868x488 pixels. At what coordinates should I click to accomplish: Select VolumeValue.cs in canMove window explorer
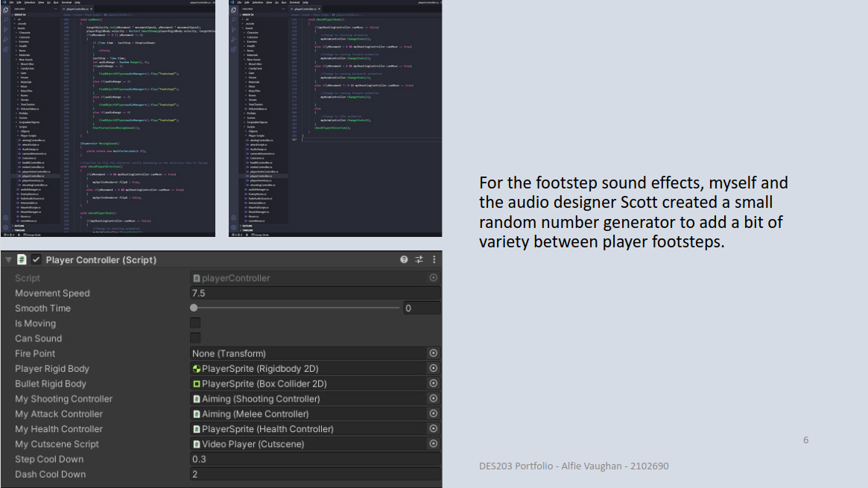[29, 109]
